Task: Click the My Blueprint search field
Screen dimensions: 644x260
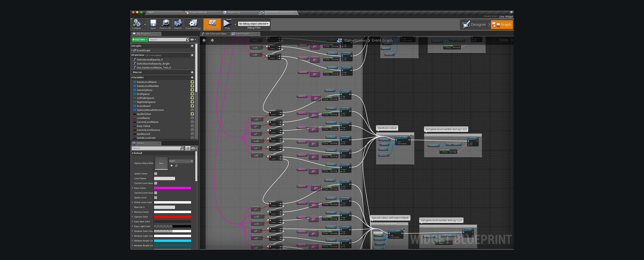Action: [167, 40]
